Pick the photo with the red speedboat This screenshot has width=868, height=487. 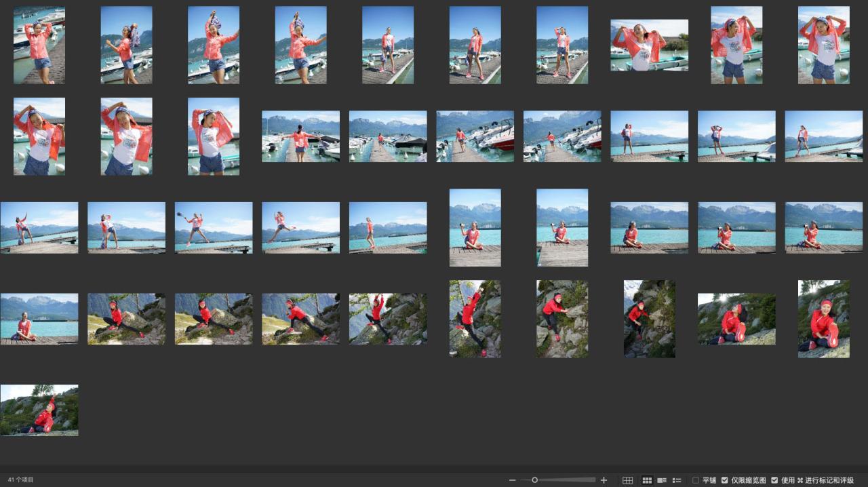click(475, 136)
